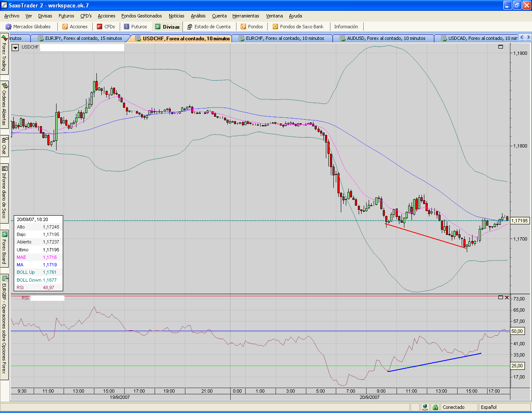Screen dimensions: 532x413
Task: Close the RSI indicator panel
Action: [x=507, y=297]
